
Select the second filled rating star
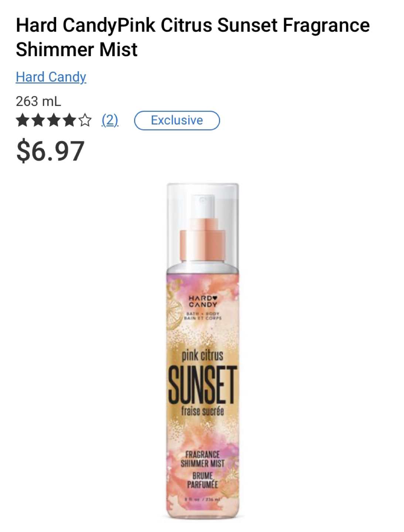(38, 120)
